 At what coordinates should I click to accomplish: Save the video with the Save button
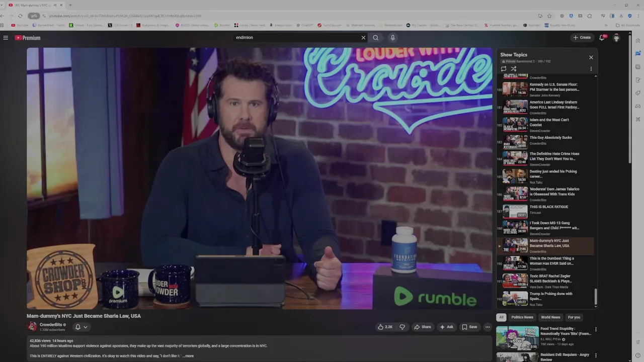469,327
